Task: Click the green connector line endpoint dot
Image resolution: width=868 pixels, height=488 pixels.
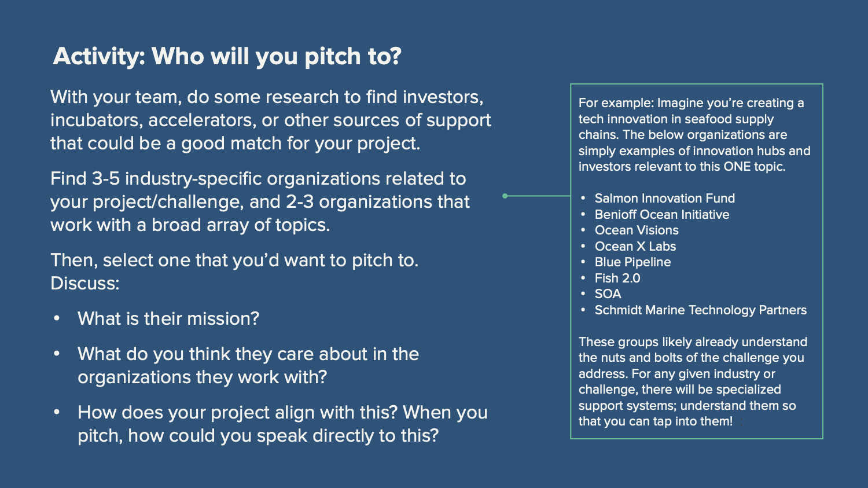Action: point(505,196)
